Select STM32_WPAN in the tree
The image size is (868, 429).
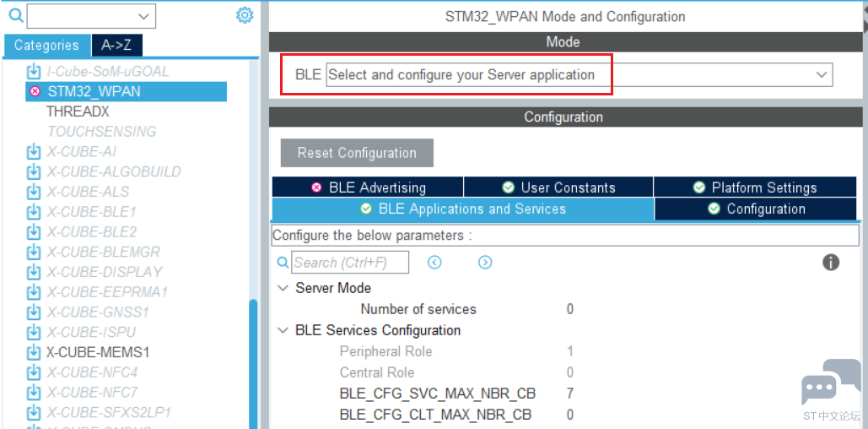pyautogui.click(x=127, y=92)
